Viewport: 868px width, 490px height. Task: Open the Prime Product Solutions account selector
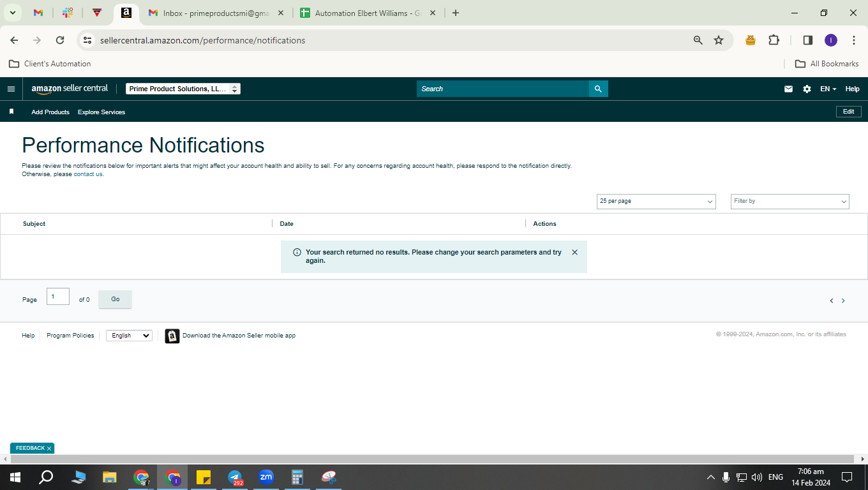(x=183, y=89)
